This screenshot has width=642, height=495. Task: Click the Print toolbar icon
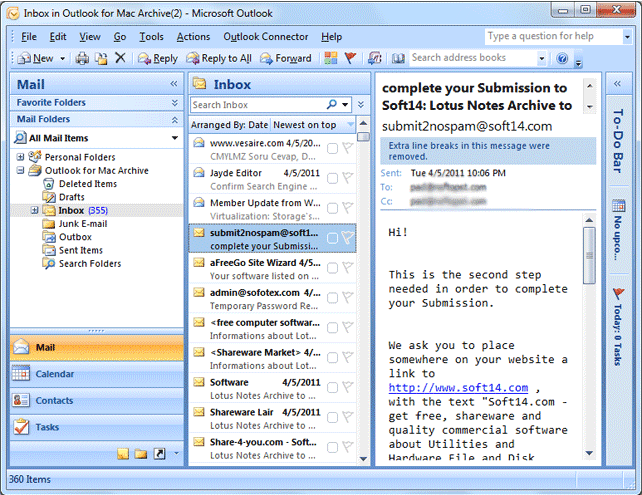point(82,59)
